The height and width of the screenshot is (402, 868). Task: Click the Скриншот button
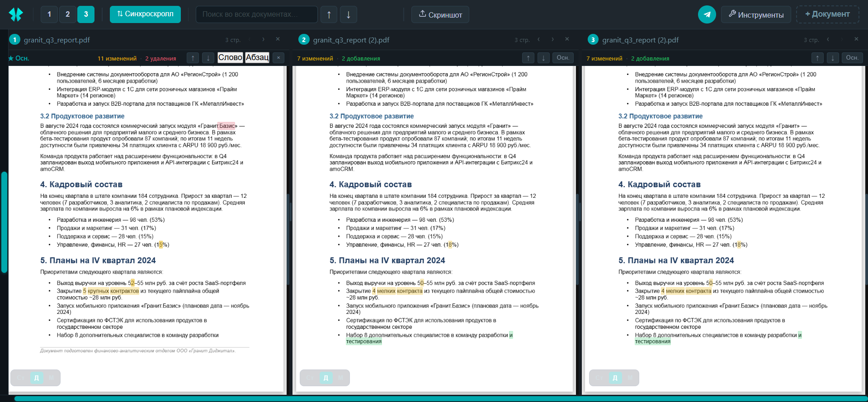point(440,14)
